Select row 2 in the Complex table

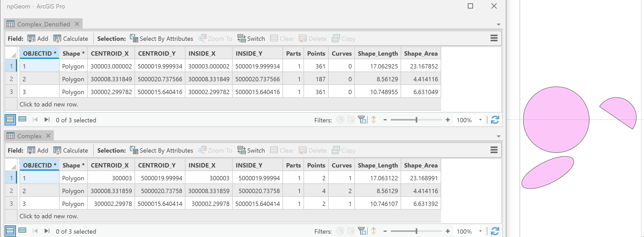(11, 190)
